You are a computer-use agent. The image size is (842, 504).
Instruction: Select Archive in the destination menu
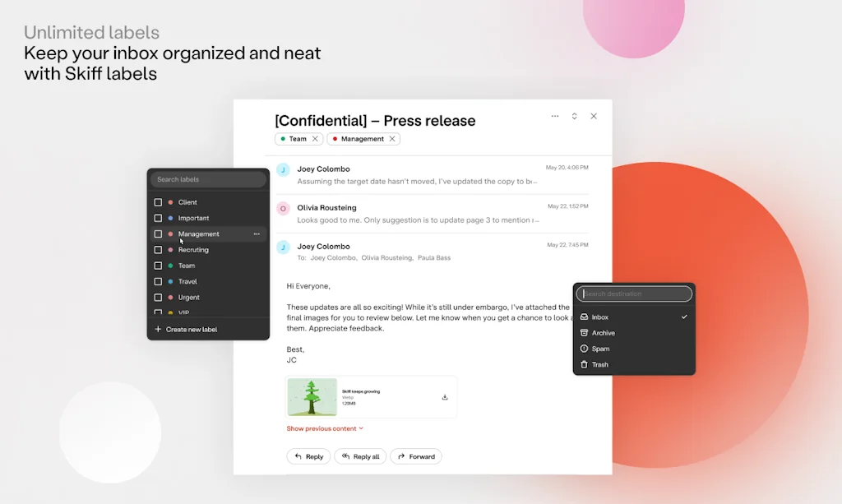coord(604,333)
